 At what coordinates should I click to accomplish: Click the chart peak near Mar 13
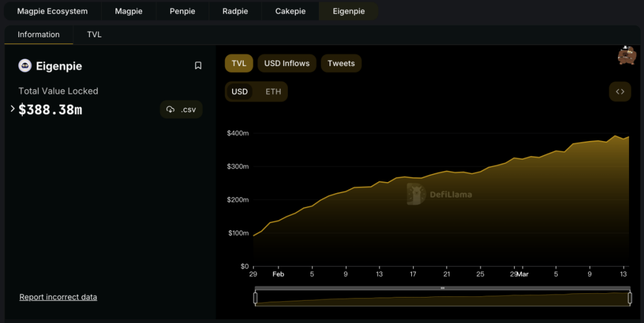[615, 136]
